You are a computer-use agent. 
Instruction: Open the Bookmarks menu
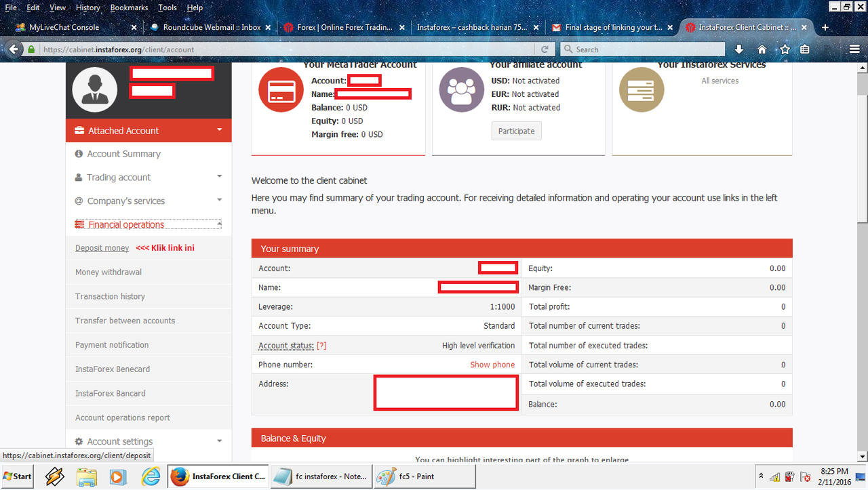(128, 7)
